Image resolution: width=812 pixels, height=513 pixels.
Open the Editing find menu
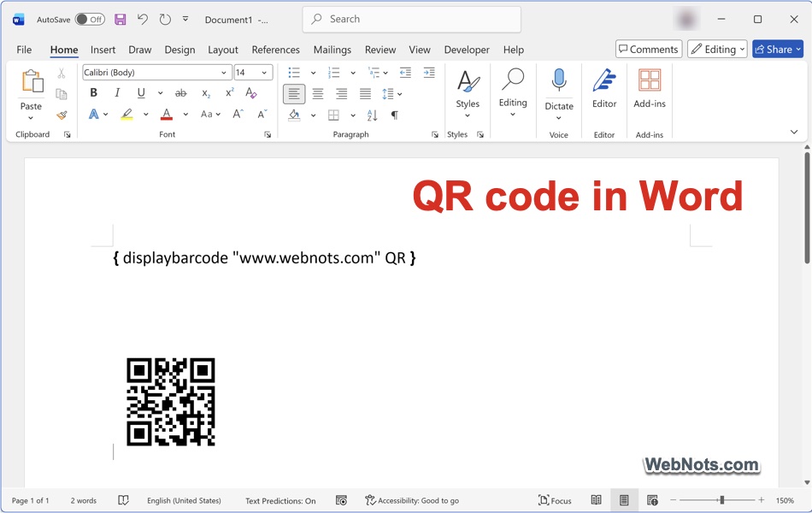pos(513,92)
